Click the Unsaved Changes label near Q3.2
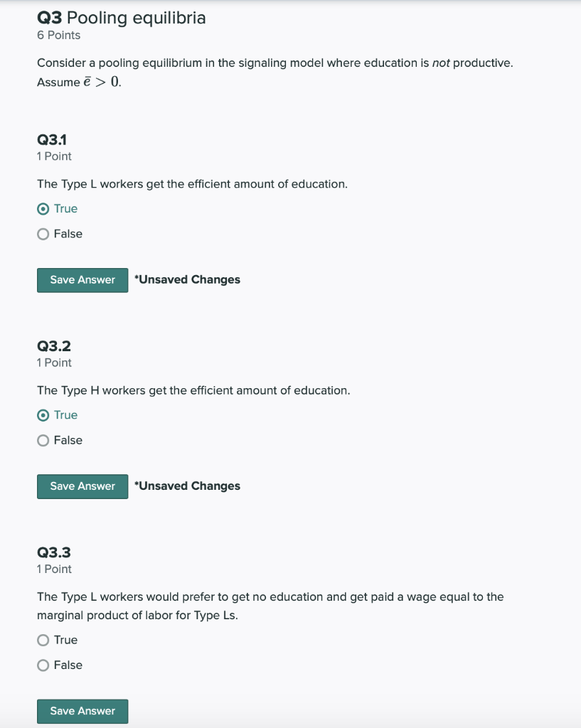 coord(187,486)
